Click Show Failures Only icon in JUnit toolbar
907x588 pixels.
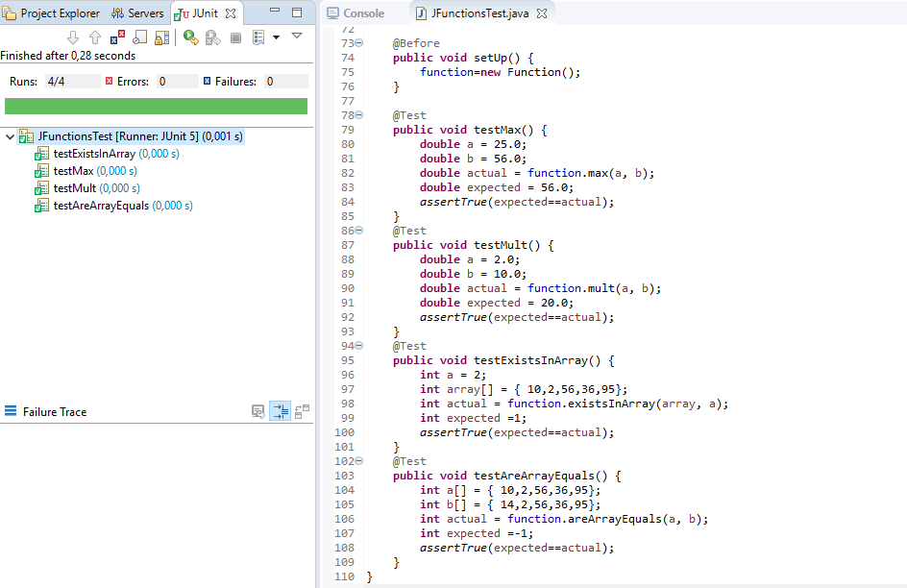point(117,37)
